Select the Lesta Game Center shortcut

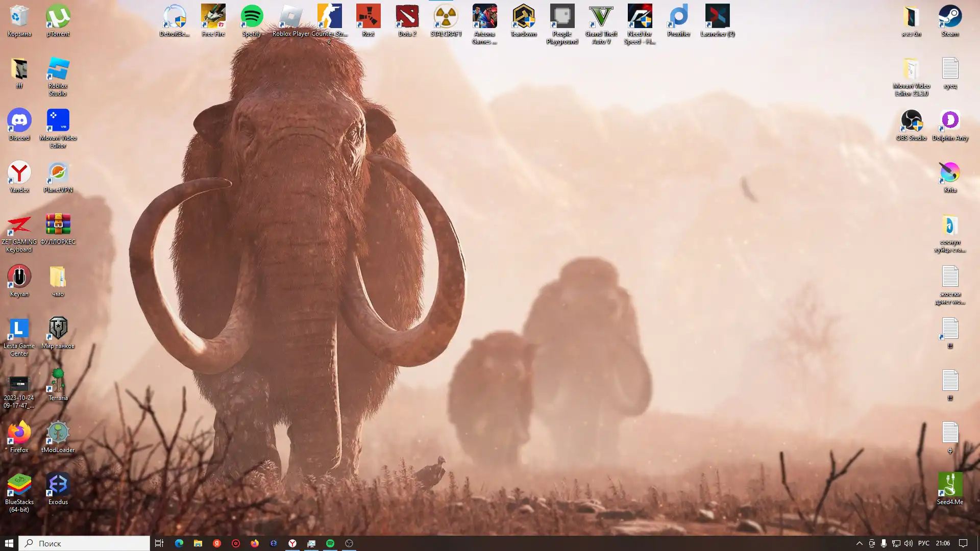tap(19, 337)
